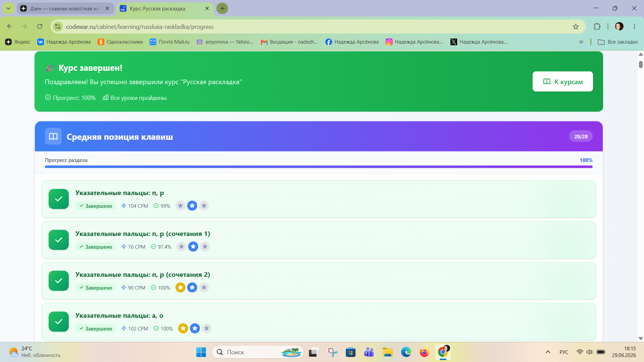Click the 'К курсам' button
Screen dimensions: 644x362
[x=562, y=81]
